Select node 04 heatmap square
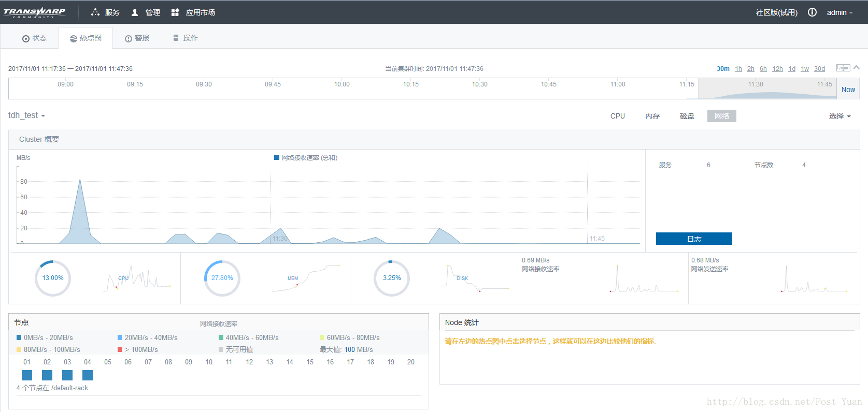The height and width of the screenshot is (412, 868). click(x=88, y=375)
